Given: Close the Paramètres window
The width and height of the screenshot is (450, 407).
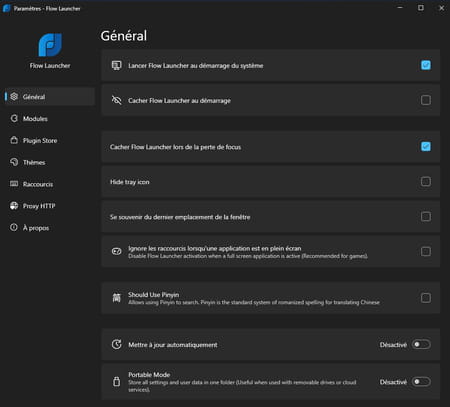Looking at the screenshot, I should click(x=441, y=8).
